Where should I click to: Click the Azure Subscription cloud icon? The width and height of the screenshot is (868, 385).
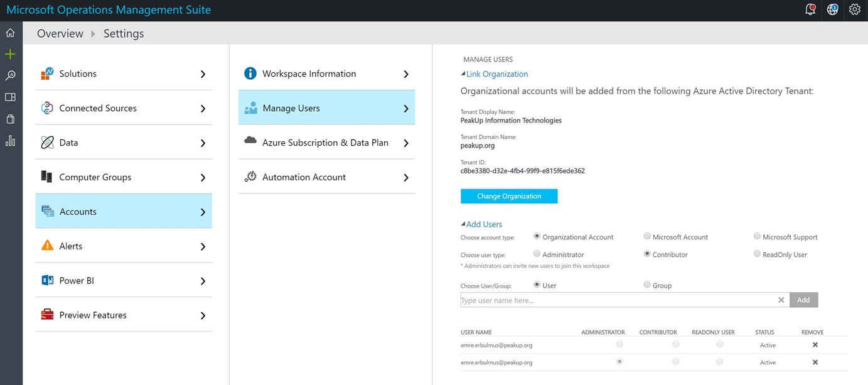tap(250, 141)
